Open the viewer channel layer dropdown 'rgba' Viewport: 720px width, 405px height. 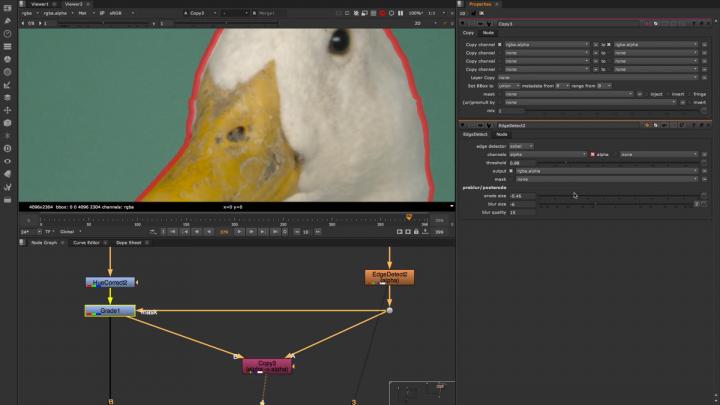(30, 13)
